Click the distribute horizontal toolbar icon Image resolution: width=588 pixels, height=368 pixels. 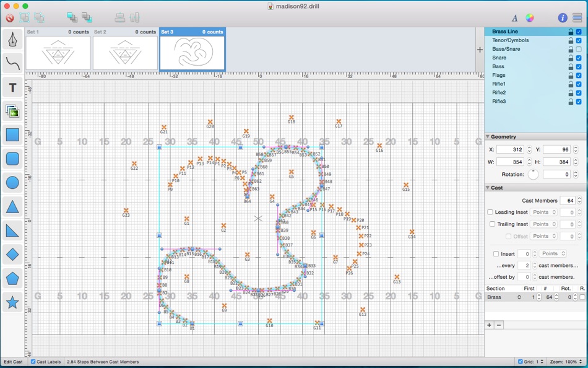135,17
